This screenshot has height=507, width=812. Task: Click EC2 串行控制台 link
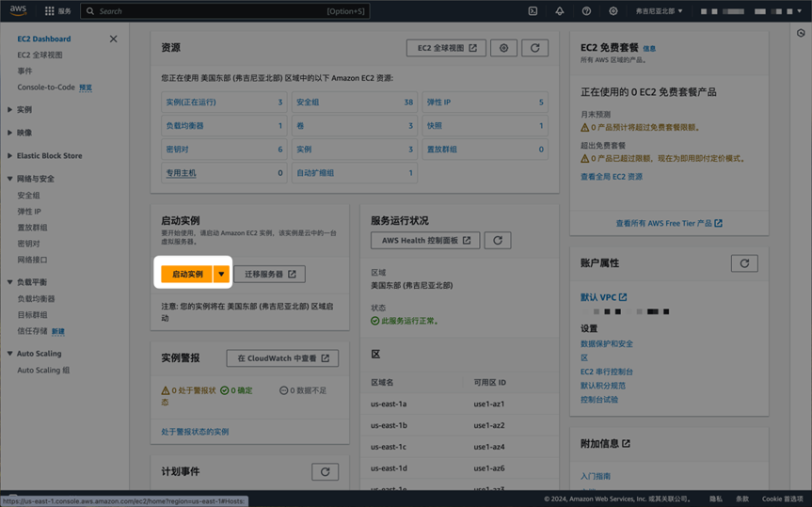coord(606,372)
